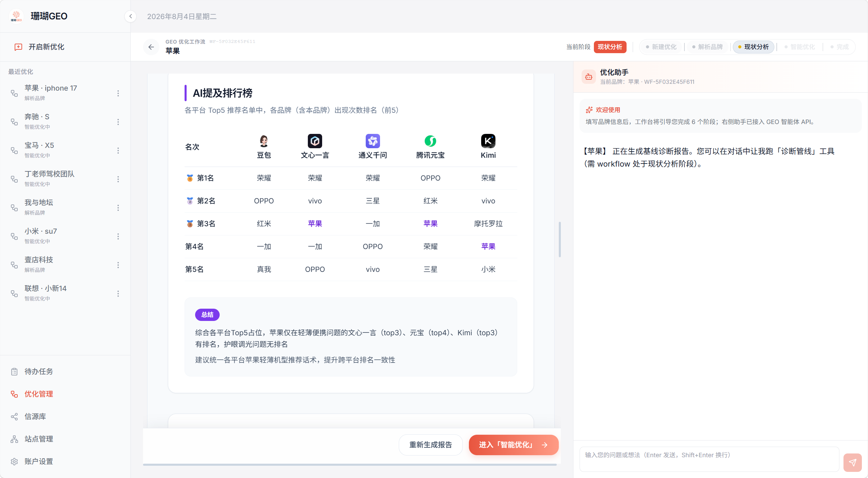This screenshot has width=868, height=478.
Task: Click 苹果 in the Kimi column
Action: pyautogui.click(x=488, y=246)
